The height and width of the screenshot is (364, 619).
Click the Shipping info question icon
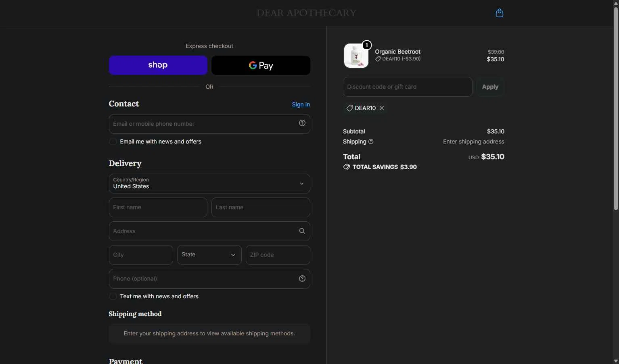tap(371, 141)
